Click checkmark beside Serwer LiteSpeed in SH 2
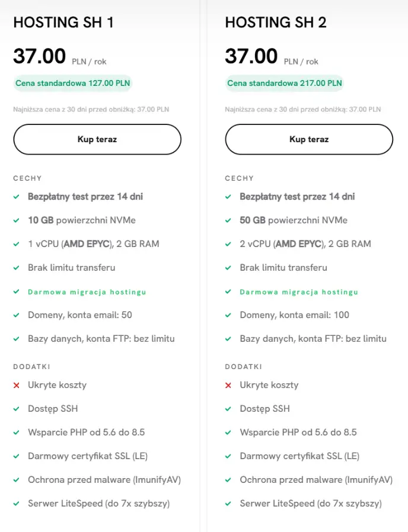Viewport: 408px width, 532px height. pos(228,504)
